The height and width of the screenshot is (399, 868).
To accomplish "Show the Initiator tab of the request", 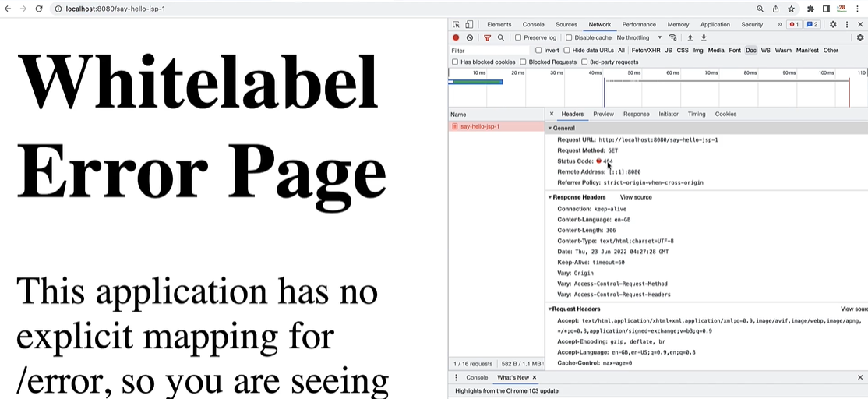I will [x=669, y=114].
